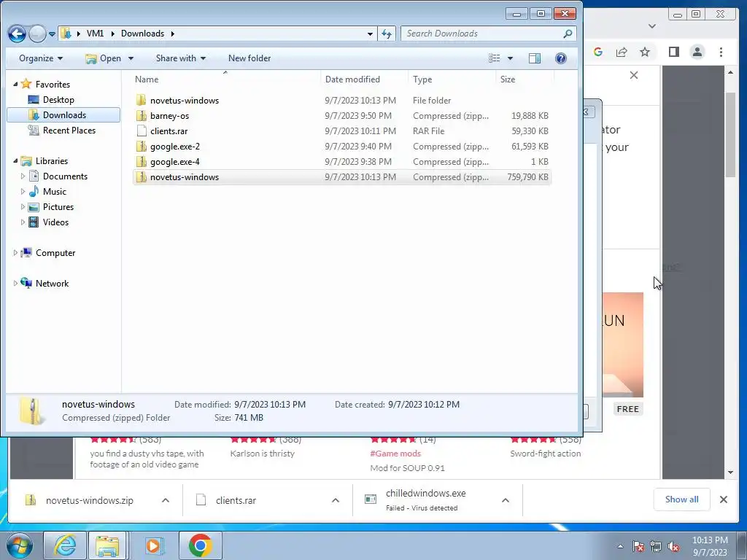Open Windows Media Player from taskbar
The image size is (747, 560).
[153, 545]
